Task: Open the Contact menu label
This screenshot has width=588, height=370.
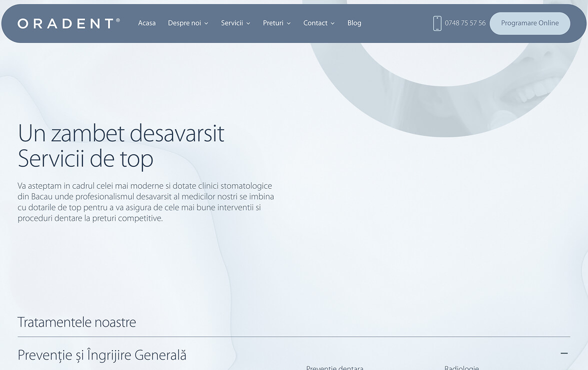Action: 315,23
